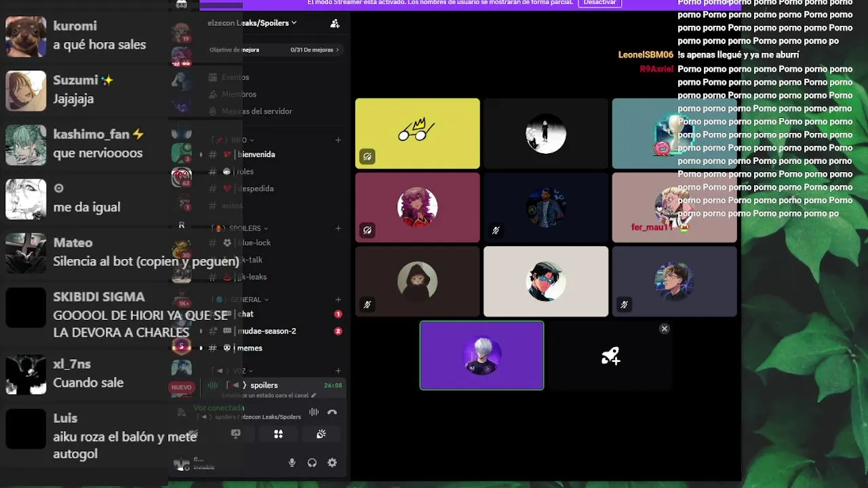This screenshot has height=488, width=868.
Task: Click the own user avatar showing invisible
Action: pos(182,464)
